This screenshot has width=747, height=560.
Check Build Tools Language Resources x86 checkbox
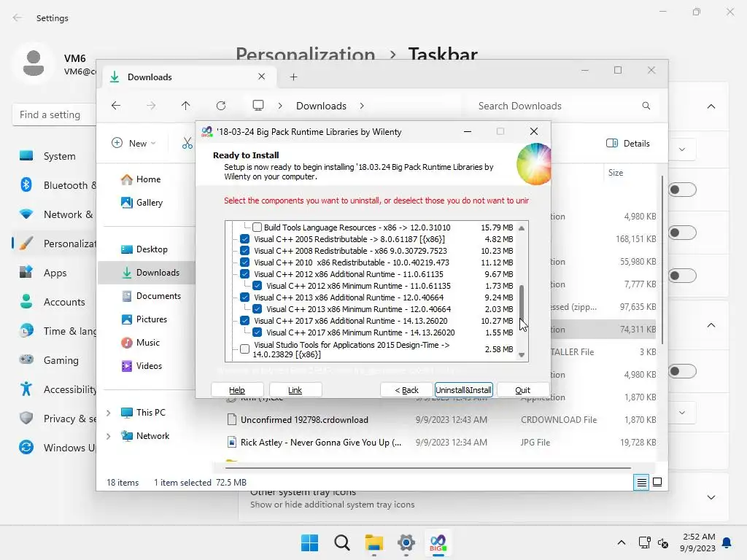(258, 227)
